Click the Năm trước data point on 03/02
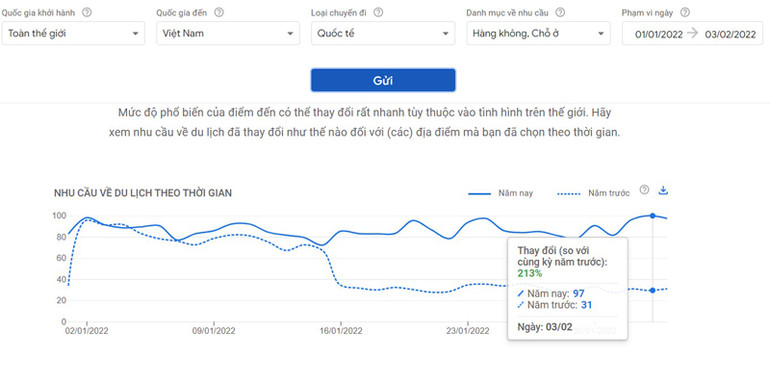770x380 pixels. (652, 290)
